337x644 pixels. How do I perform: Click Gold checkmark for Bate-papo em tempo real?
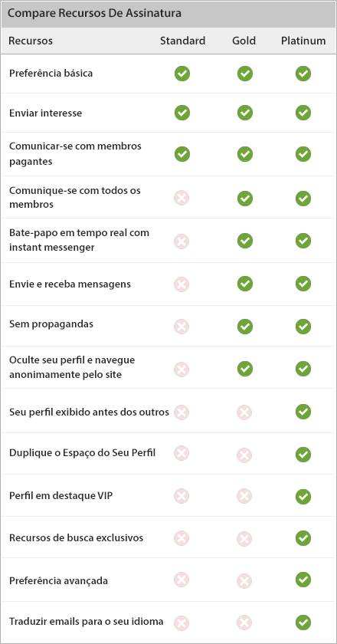[245, 240]
